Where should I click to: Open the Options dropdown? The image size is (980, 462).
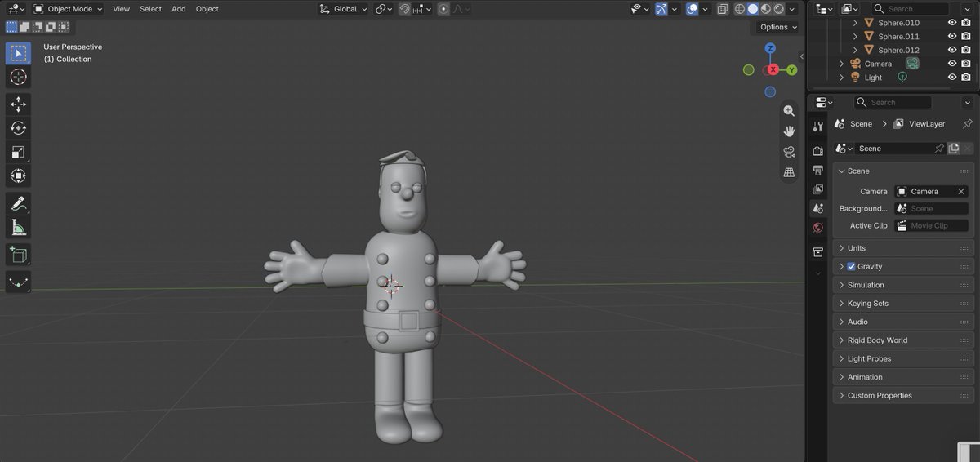(779, 27)
